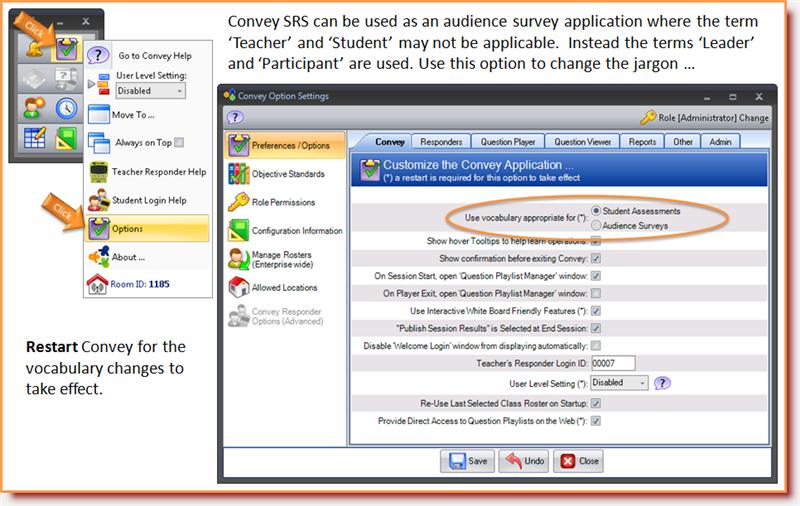Select Preferences / Options in sidebar

point(285,145)
